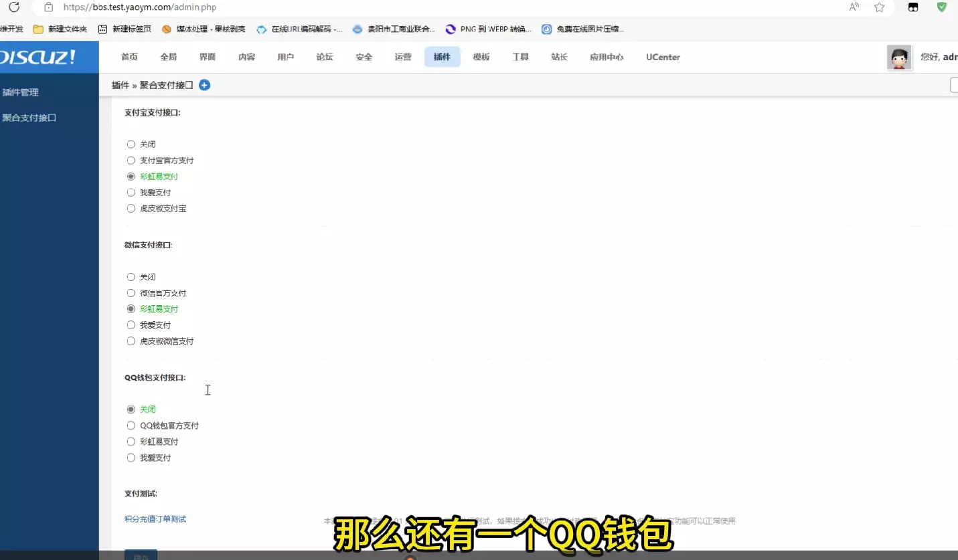Open the black browser extension icon
The width and height of the screenshot is (958, 560).
pyautogui.click(x=913, y=7)
